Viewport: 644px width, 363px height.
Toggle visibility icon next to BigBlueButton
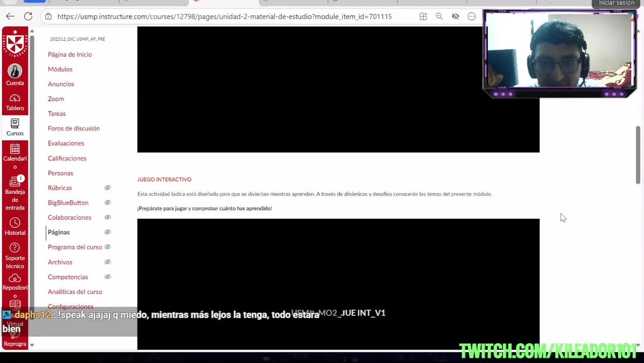pyautogui.click(x=107, y=203)
